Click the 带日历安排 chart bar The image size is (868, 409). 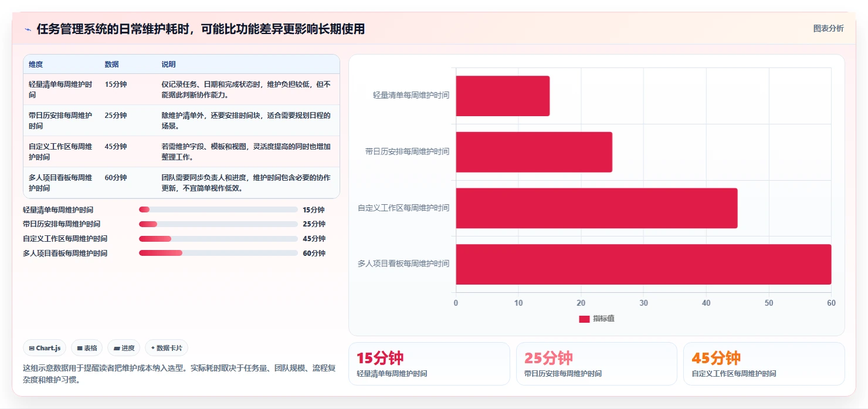(x=534, y=152)
